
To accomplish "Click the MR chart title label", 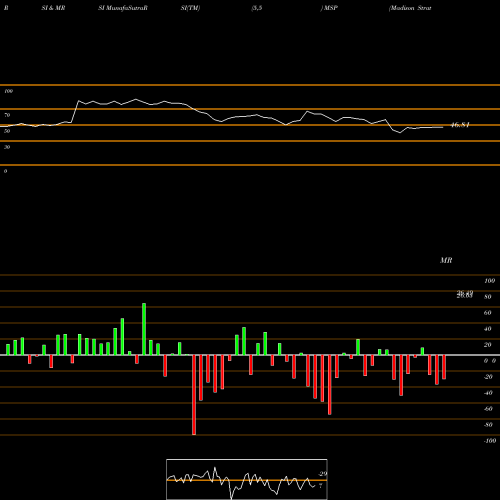I will coord(446,260).
